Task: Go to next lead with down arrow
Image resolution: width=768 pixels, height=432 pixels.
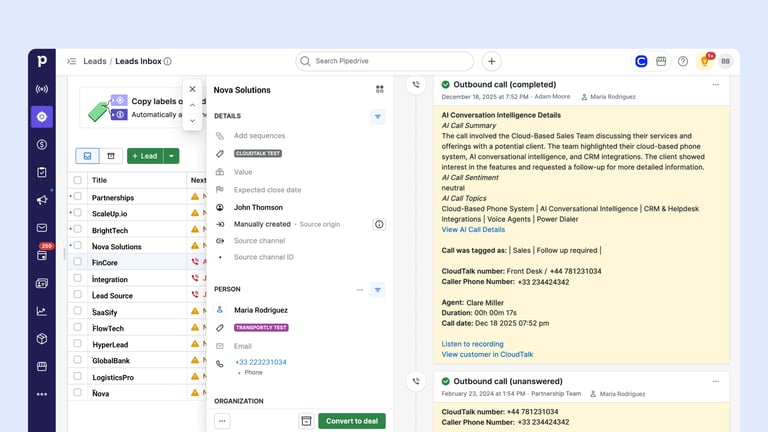Action: 192,120
